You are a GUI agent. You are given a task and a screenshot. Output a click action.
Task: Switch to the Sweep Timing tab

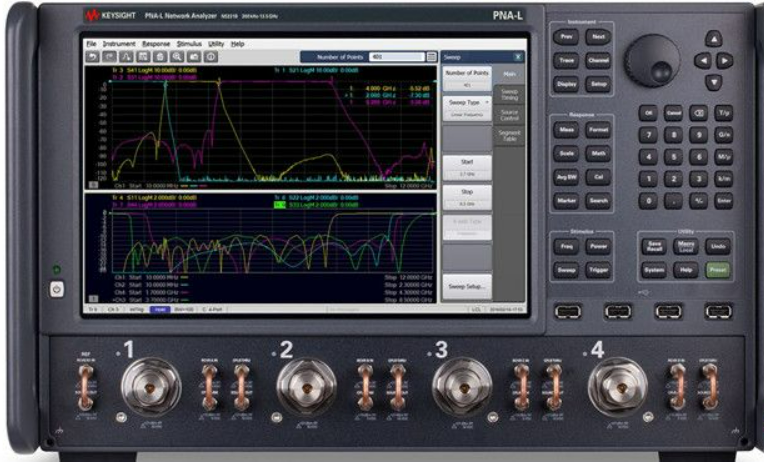click(x=509, y=95)
